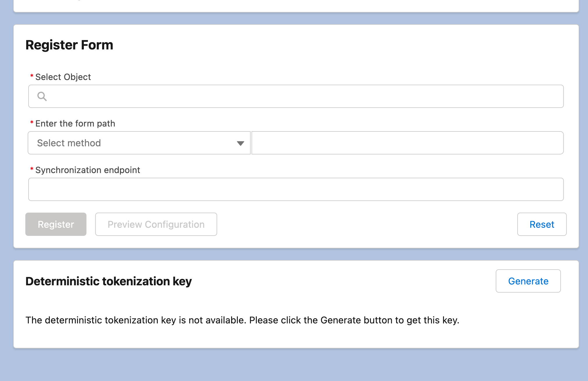Click Preview Configuration
This screenshot has height=381, width=588.
pos(156,224)
